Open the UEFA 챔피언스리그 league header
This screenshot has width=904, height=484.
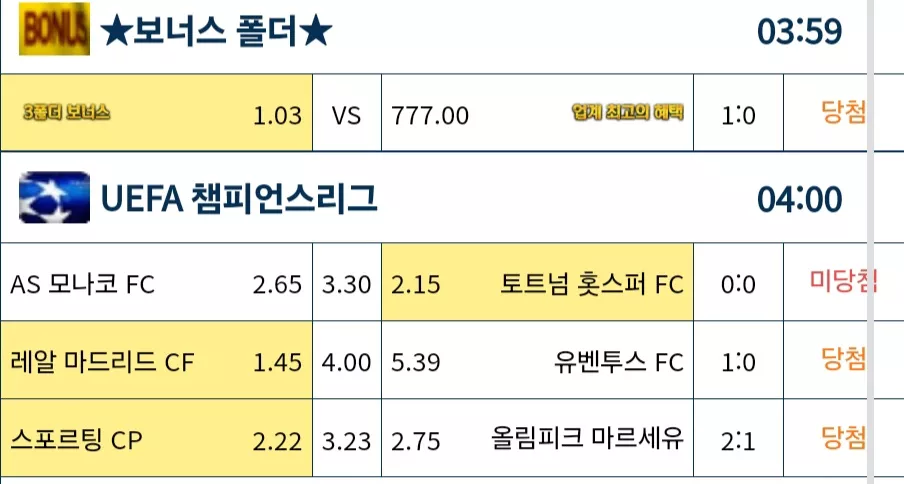click(239, 199)
